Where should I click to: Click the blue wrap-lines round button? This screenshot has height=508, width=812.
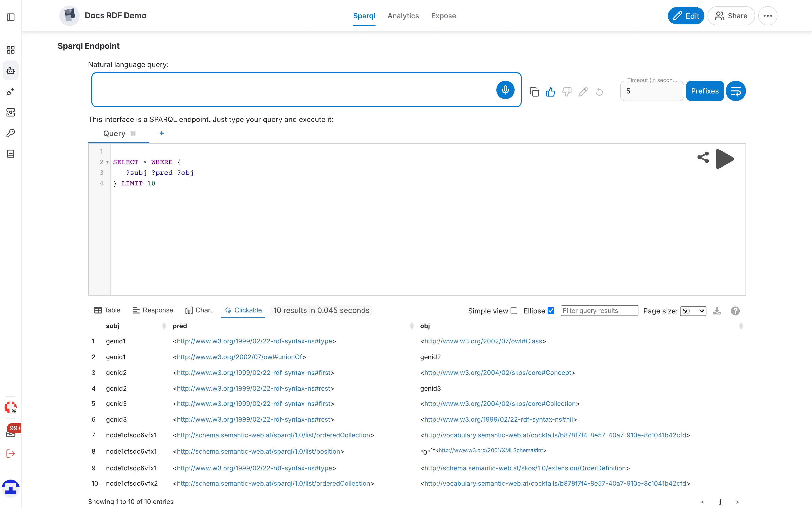[736, 91]
